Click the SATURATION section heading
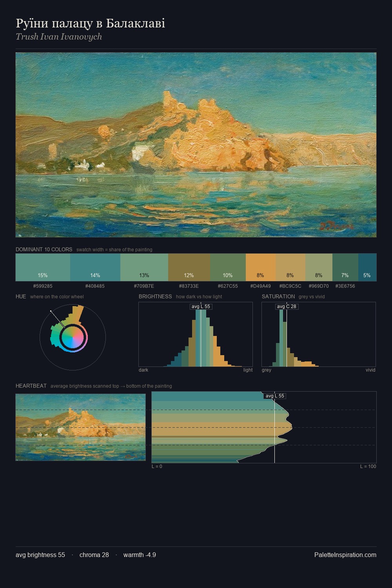 pyautogui.click(x=278, y=297)
